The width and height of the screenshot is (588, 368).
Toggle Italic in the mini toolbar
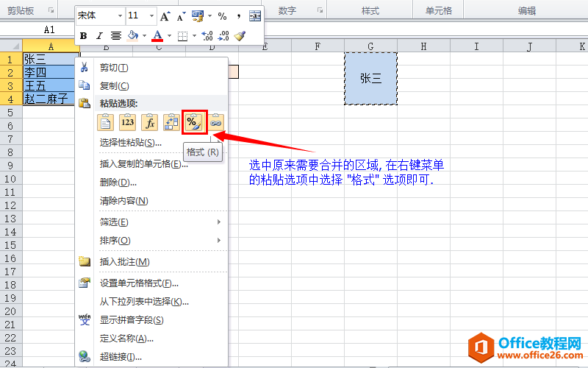pos(99,35)
